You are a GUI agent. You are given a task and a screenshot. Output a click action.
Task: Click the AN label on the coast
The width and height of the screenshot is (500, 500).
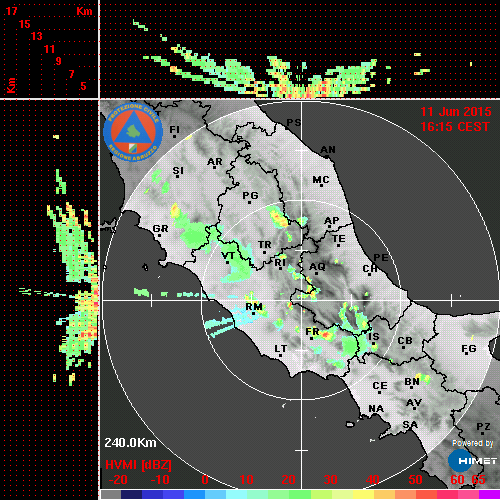(328, 150)
